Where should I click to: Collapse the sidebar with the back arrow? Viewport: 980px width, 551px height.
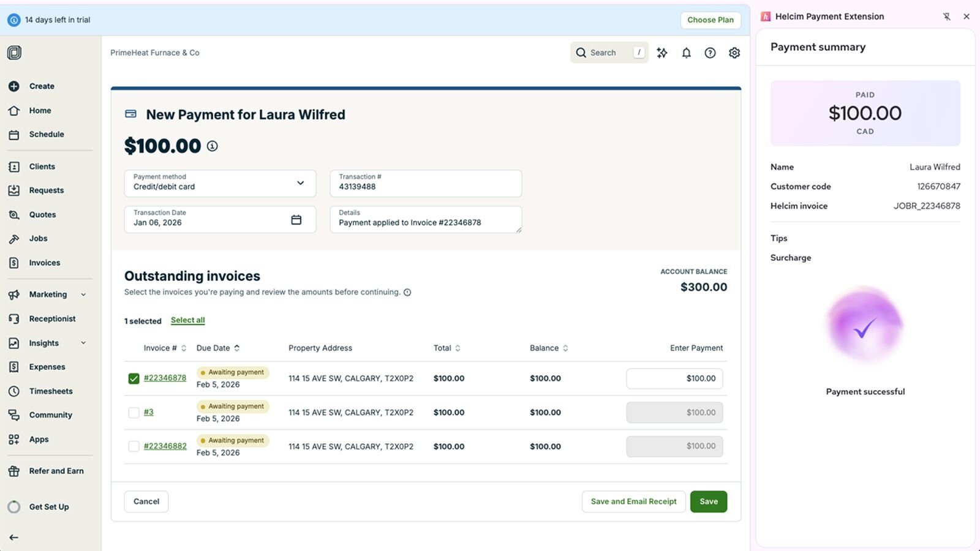click(x=13, y=537)
